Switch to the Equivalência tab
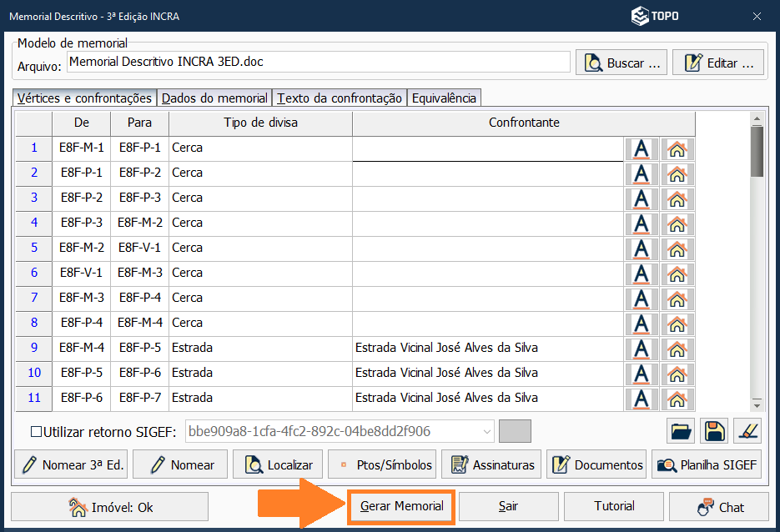The image size is (780, 532). pos(444,98)
